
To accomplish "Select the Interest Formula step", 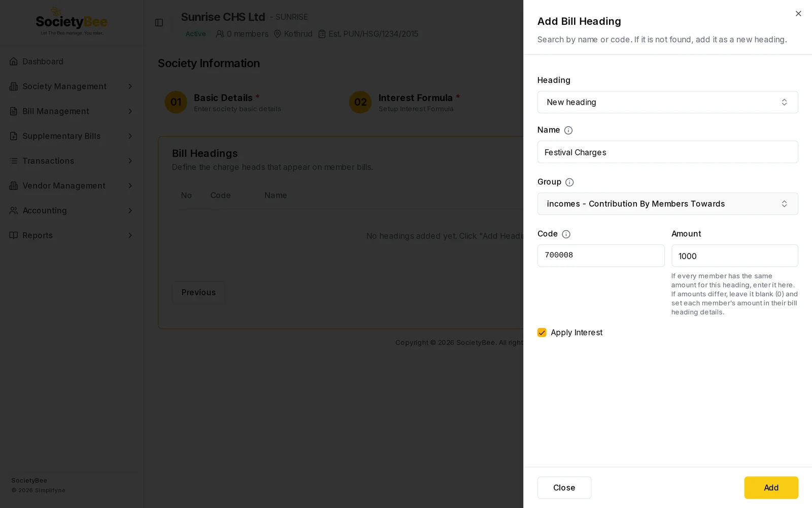I will [x=404, y=102].
